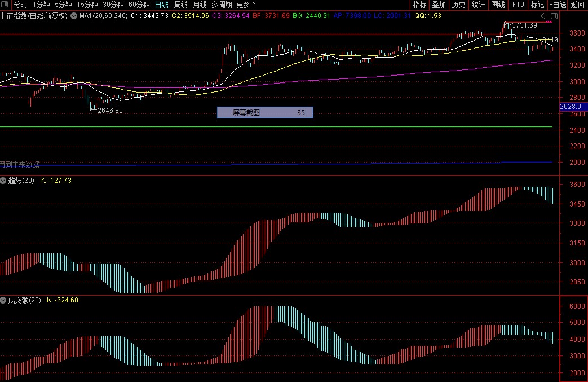Click the BG: 2440.91 value
The image size is (588, 382).
pos(311,16)
